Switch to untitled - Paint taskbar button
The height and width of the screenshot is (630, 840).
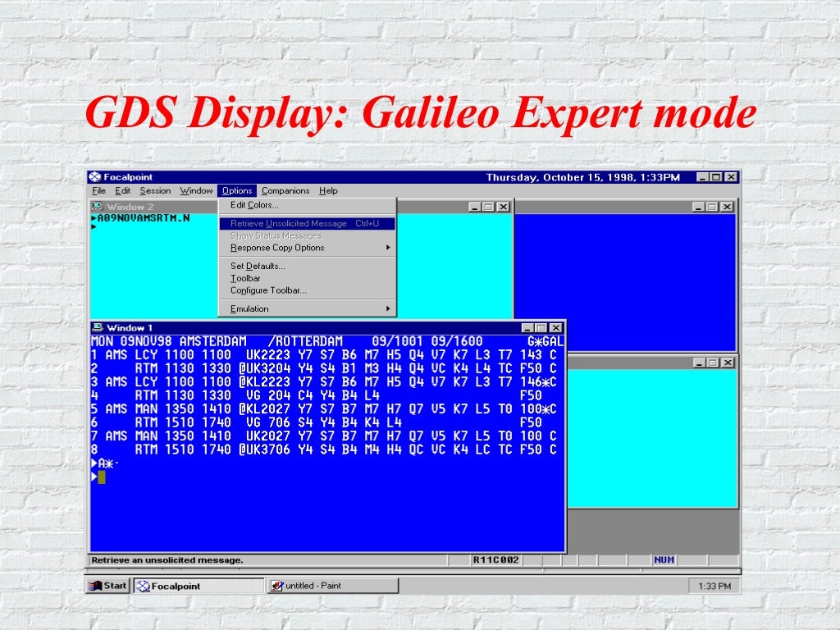point(333,586)
